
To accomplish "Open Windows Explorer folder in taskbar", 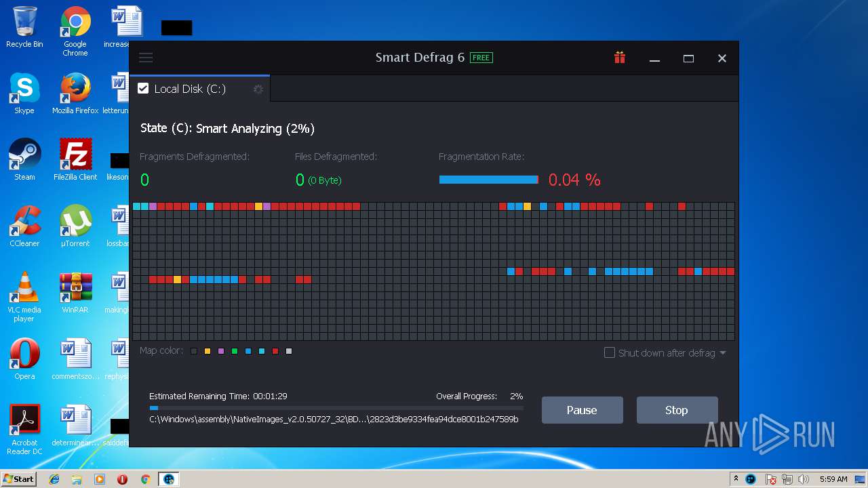I will (77, 479).
